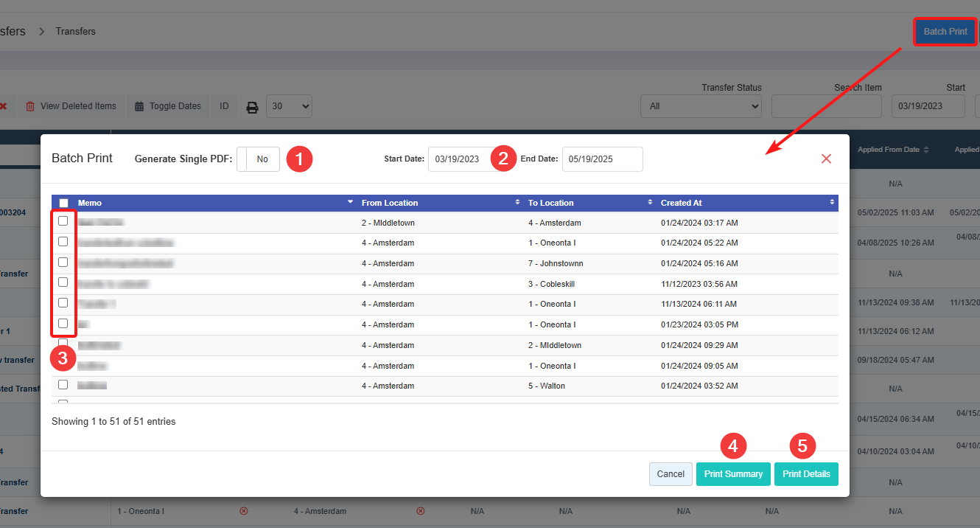Click '04/15/2024 06:34 AM' in the background table
Image resolution: width=980 pixels, height=528 pixels.
point(895,419)
